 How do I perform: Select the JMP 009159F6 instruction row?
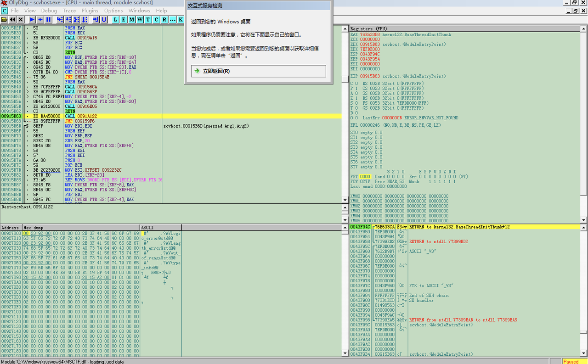point(171,121)
